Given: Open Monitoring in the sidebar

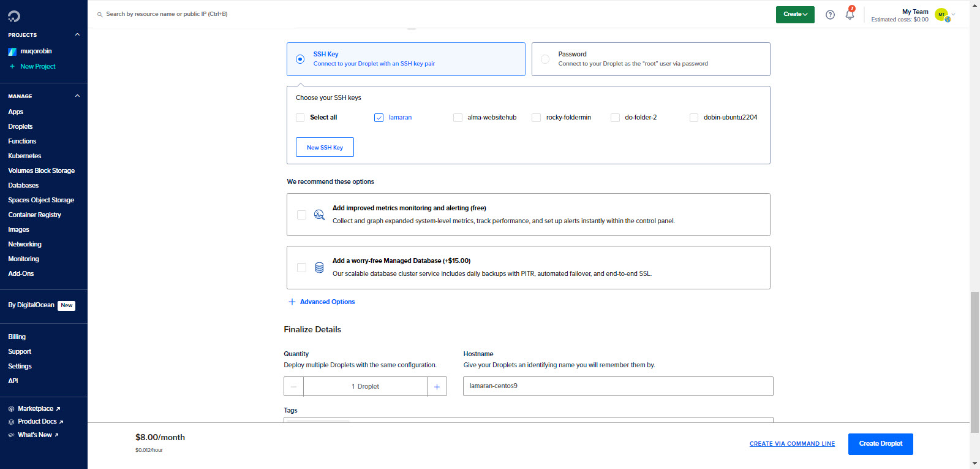Looking at the screenshot, I should (x=23, y=259).
